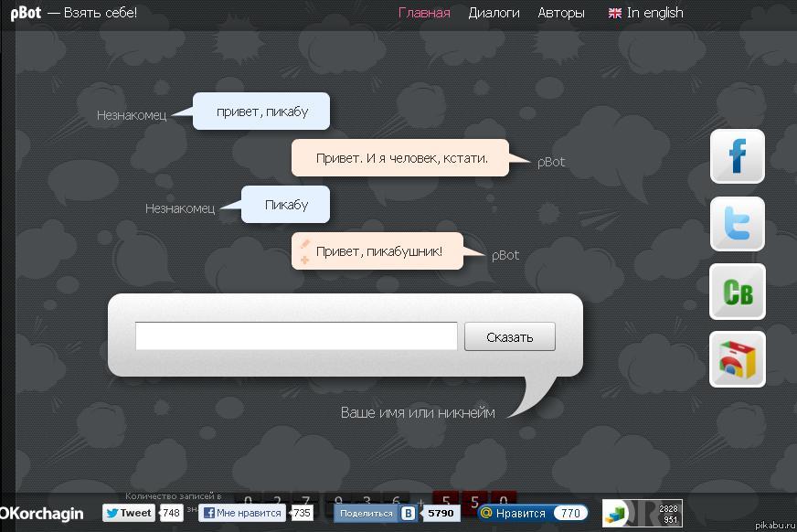Click the UK flag language icon
Image resolution: width=797 pixels, height=532 pixels.
pos(615,13)
